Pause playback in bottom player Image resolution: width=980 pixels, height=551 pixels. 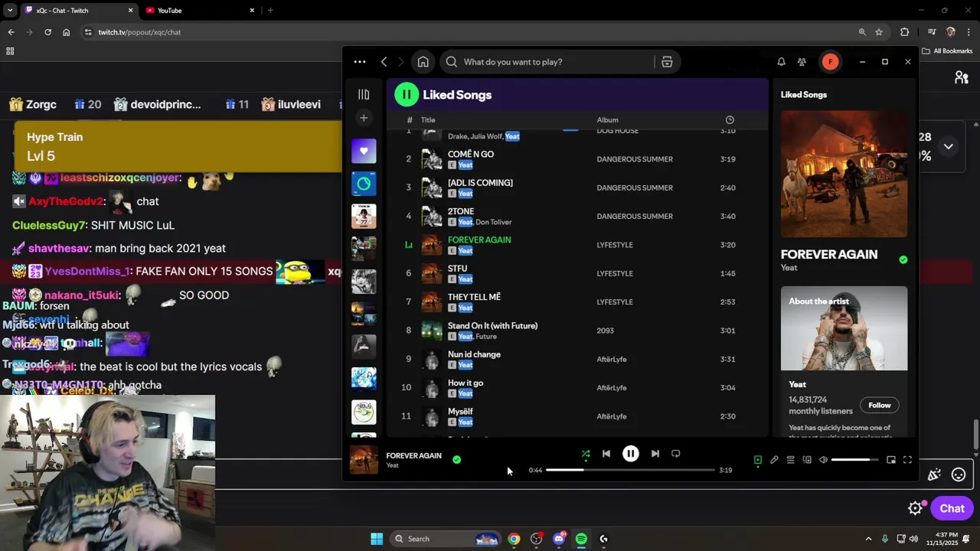(x=631, y=454)
